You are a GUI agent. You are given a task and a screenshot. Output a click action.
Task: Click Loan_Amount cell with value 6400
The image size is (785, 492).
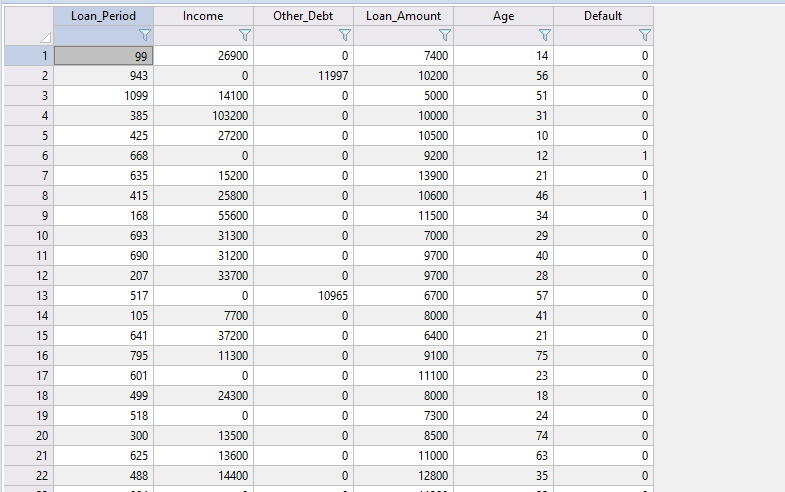tap(404, 336)
